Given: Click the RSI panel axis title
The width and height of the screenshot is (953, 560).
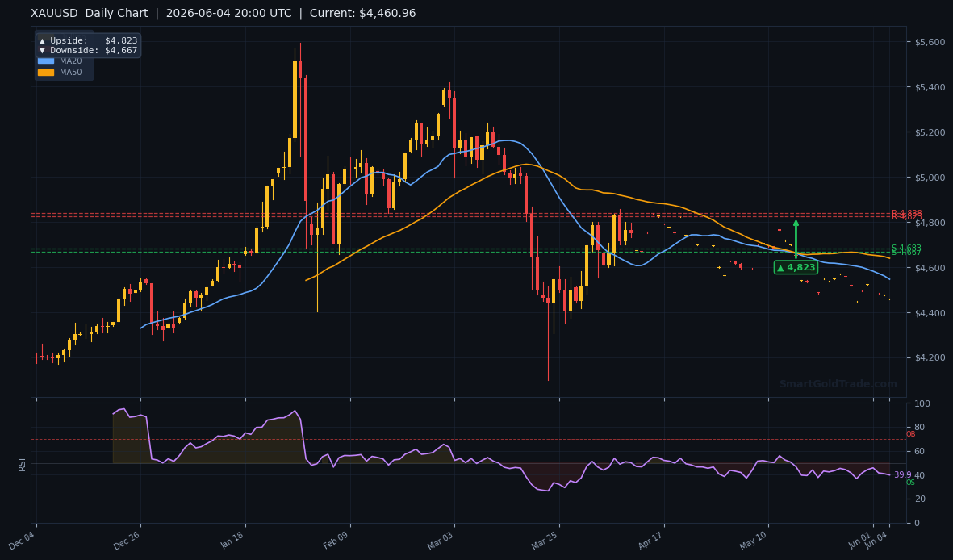Looking at the screenshot, I should pos(22,465).
